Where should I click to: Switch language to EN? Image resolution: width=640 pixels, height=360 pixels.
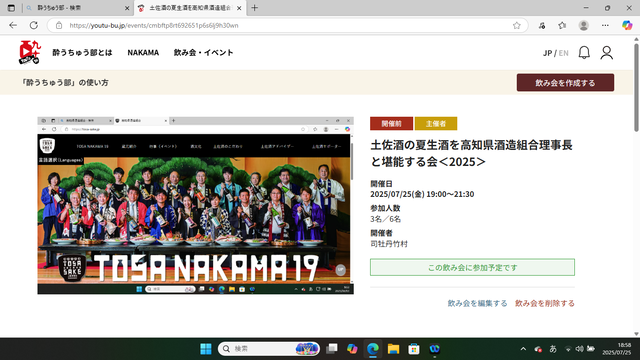(x=563, y=53)
